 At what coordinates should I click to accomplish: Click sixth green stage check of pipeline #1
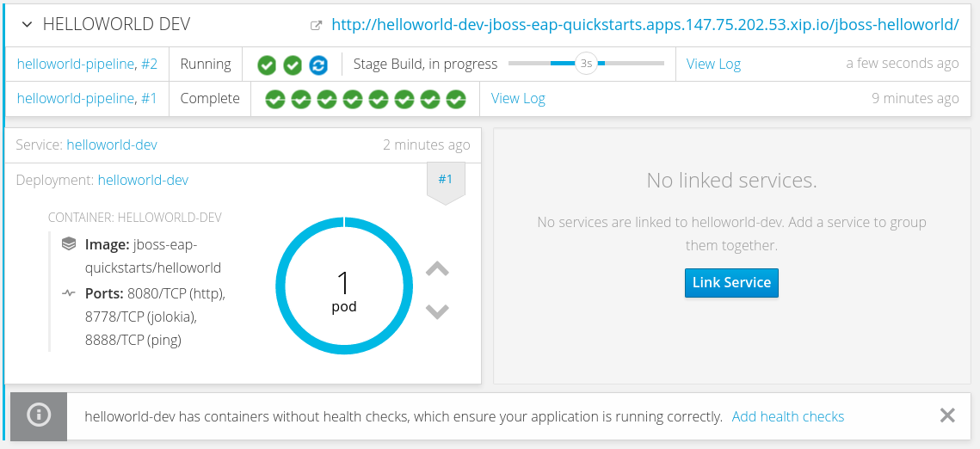click(404, 99)
